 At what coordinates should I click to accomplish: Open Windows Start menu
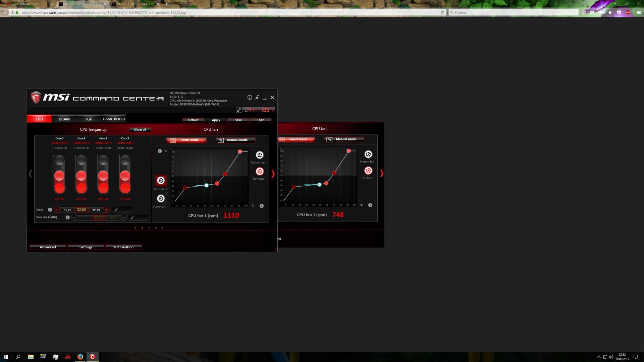pos(6,357)
